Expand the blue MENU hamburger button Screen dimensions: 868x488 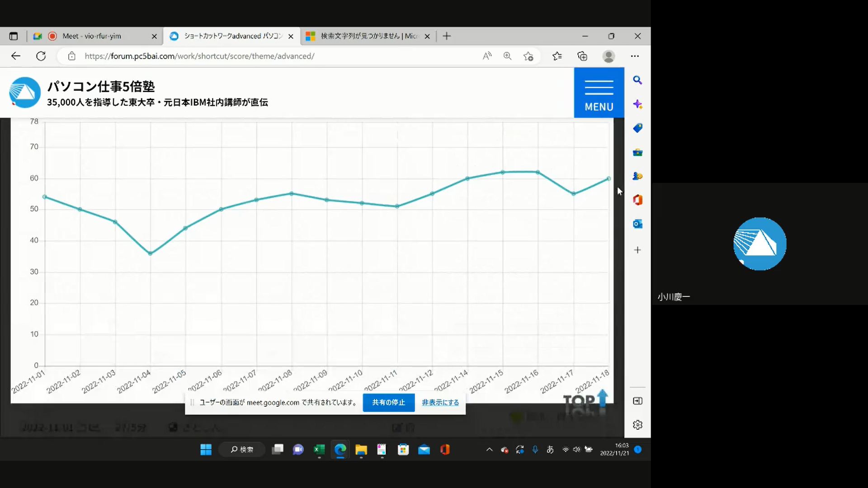click(x=599, y=93)
